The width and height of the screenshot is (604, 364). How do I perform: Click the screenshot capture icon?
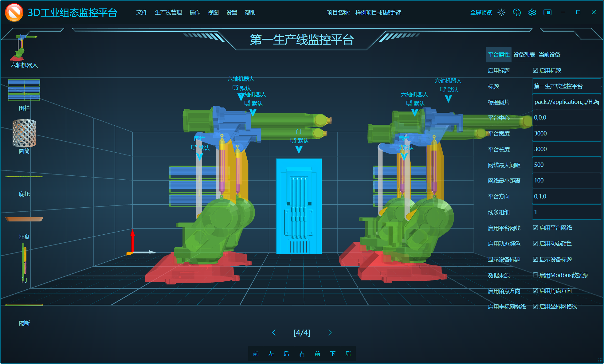[547, 13]
